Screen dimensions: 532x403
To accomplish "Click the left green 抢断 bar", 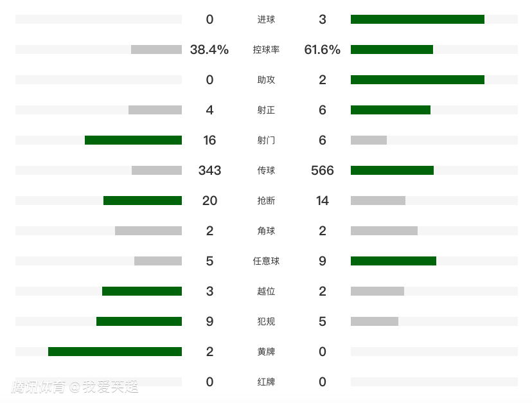I will (x=143, y=201).
